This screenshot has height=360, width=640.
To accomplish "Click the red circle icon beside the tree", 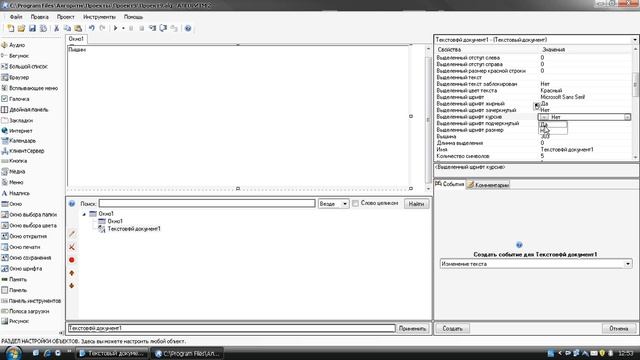I will tap(72, 260).
